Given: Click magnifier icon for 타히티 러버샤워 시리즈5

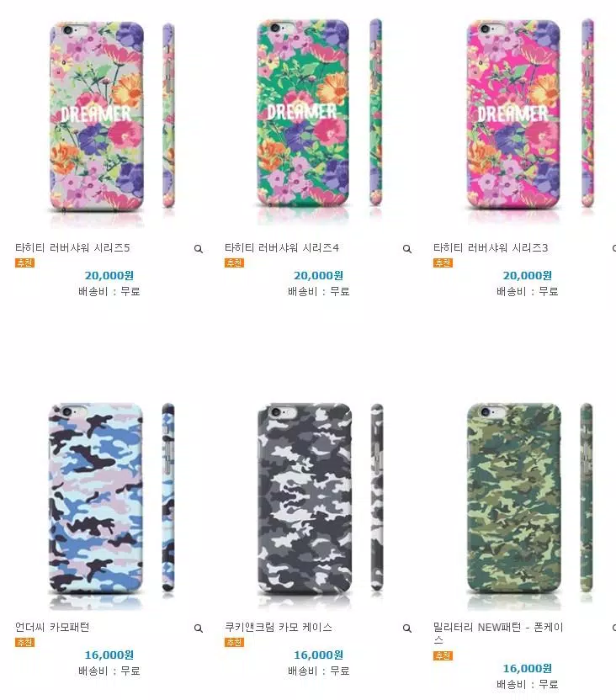Looking at the screenshot, I should 199,249.
